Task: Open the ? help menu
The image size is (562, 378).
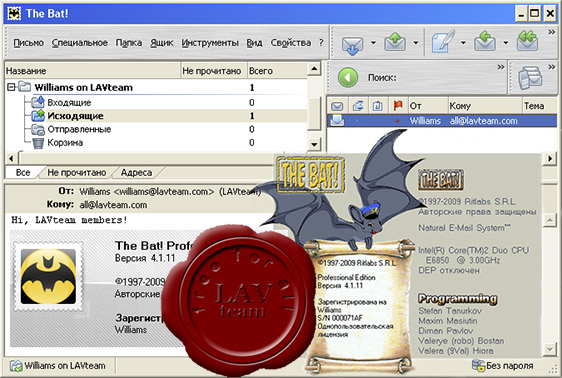Action: (321, 43)
